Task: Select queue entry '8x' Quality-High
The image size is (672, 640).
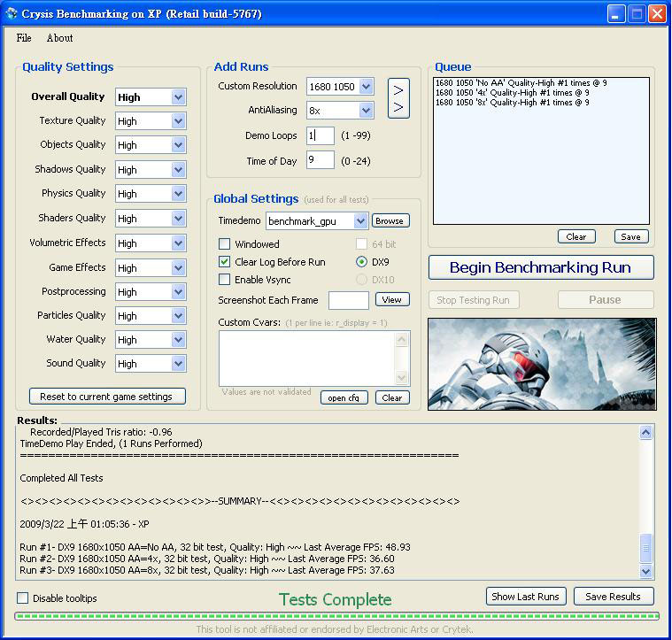Action: 512,103
